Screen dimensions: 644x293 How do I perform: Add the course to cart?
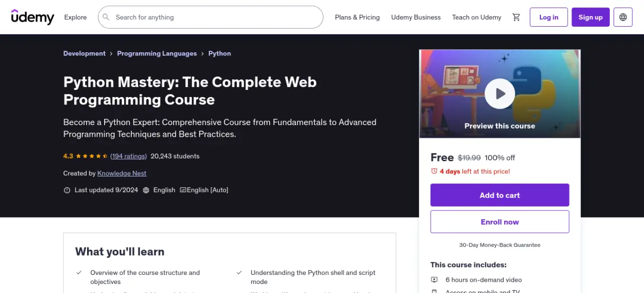pos(500,195)
